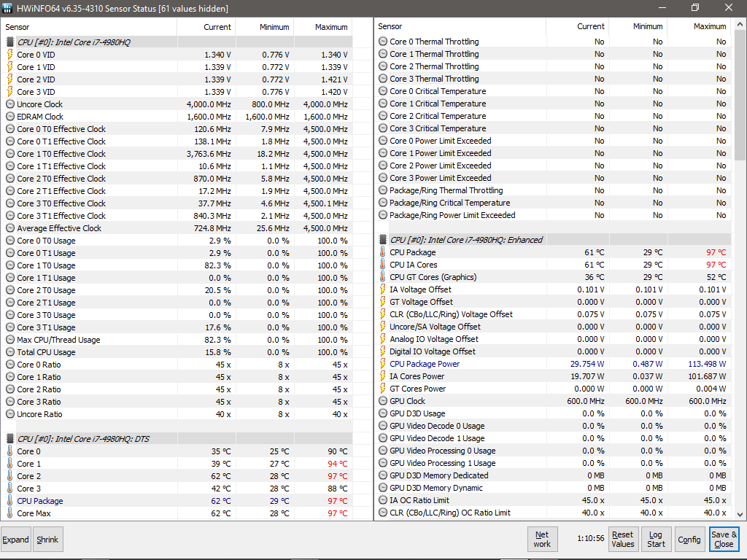This screenshot has width=747, height=560.
Task: Click the chip icon of CPU Enhanced section header
Action: [383, 240]
